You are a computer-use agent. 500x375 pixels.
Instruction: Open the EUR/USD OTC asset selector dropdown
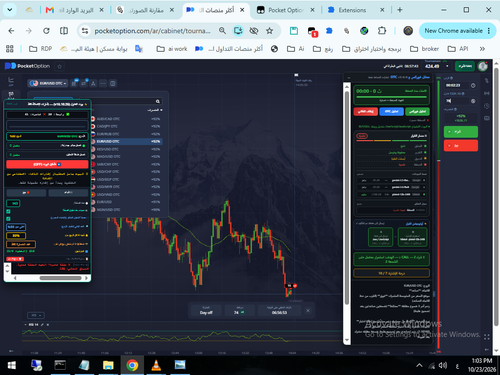pyautogui.click(x=48, y=83)
